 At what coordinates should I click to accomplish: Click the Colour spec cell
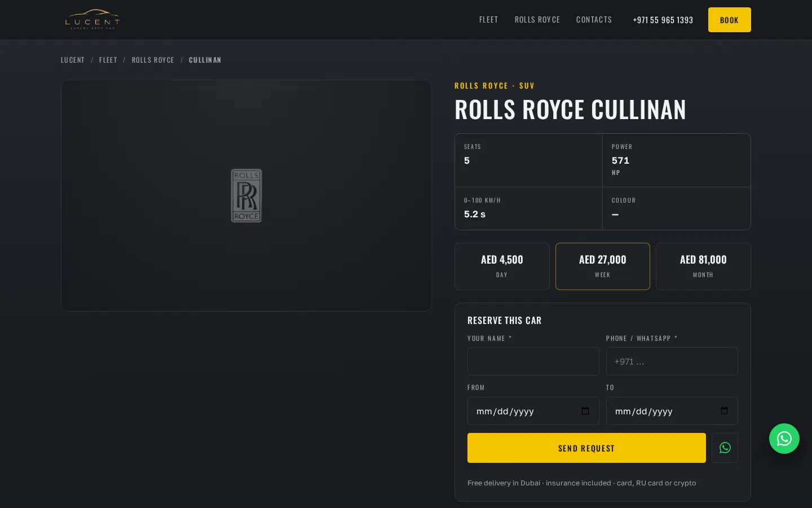677,208
